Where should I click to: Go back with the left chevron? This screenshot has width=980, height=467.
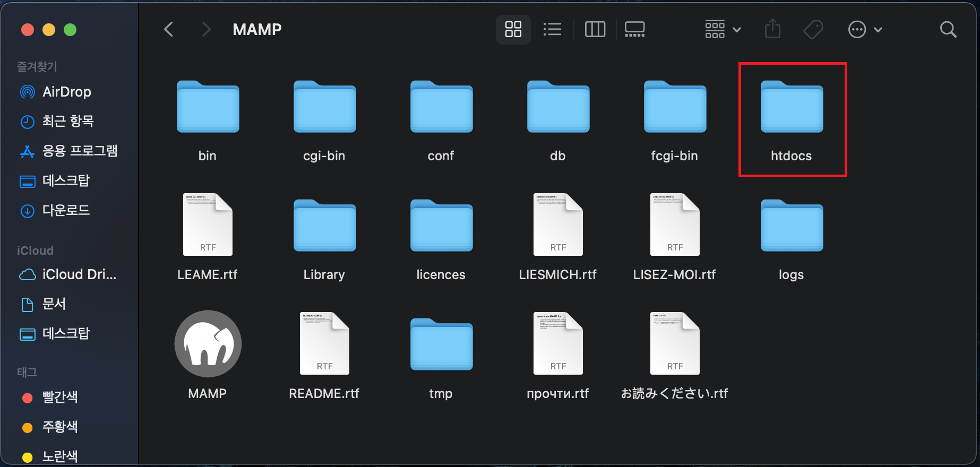click(169, 29)
